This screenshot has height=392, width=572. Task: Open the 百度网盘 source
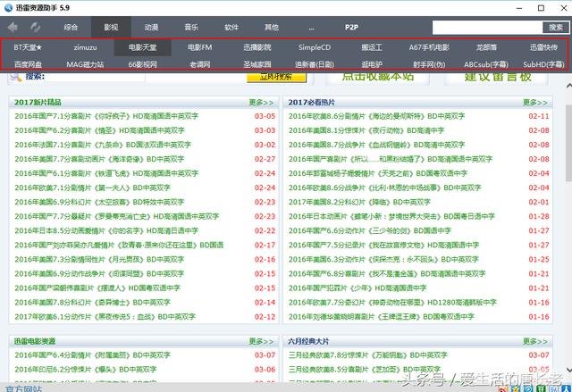pos(28,64)
